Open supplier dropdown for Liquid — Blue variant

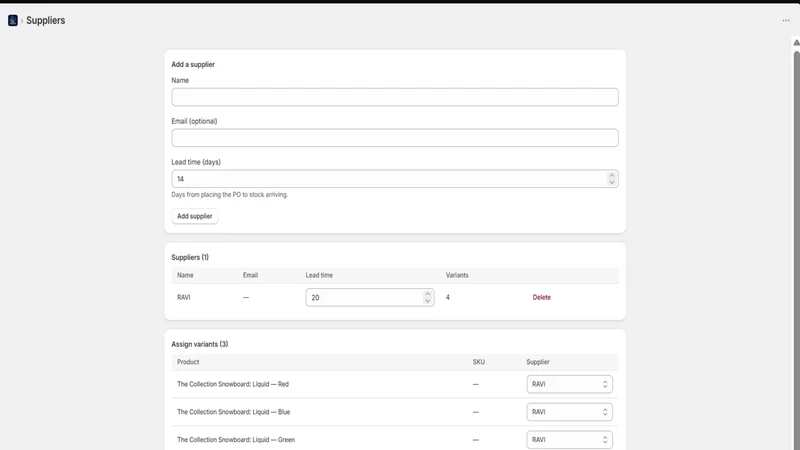tap(569, 412)
